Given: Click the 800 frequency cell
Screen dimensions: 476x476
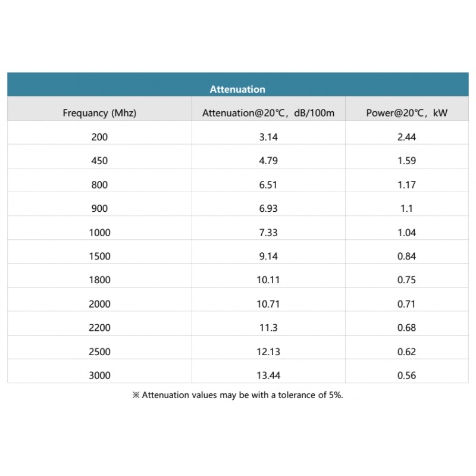Looking at the screenshot, I should coord(99,184).
